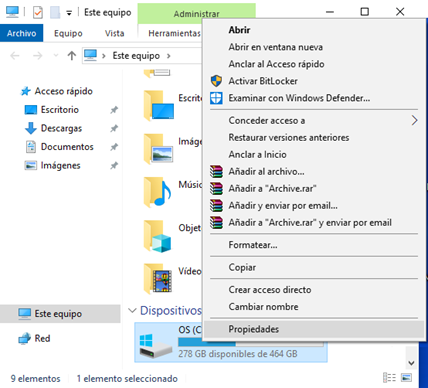Click the computer icon in the title bar
Screen dimensions: 428x388
click(12, 12)
